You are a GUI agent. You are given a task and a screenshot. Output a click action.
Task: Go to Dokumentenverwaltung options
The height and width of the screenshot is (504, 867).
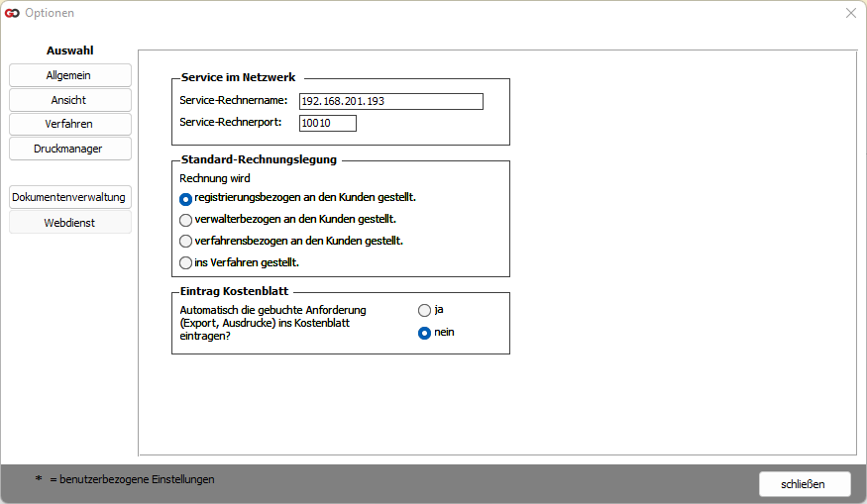pyautogui.click(x=69, y=197)
